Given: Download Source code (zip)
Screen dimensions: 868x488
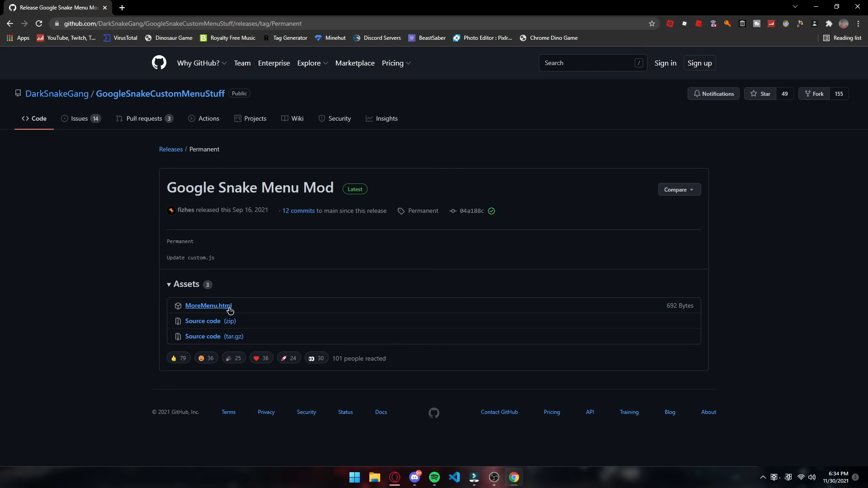Looking at the screenshot, I should coord(211,321).
